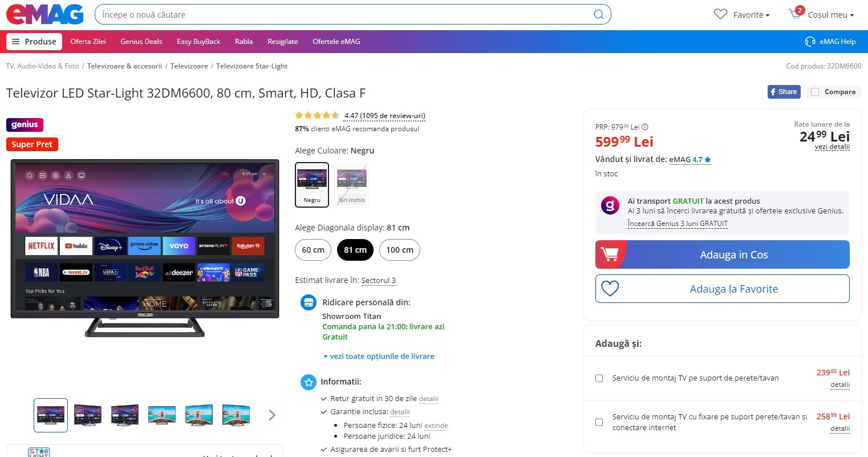
Task: Open Ofertele eMAG menu item
Action: [336, 42]
